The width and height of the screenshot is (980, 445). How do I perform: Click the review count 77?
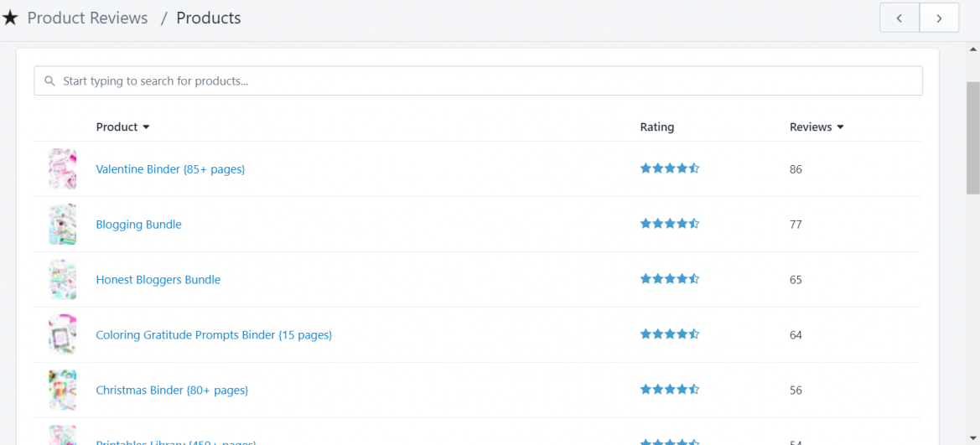(796, 225)
